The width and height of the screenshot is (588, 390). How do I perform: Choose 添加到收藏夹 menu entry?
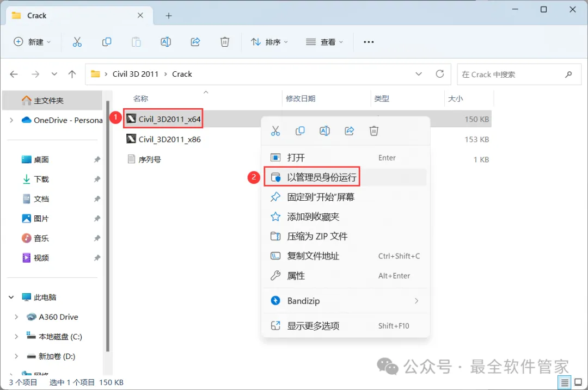click(x=345, y=216)
